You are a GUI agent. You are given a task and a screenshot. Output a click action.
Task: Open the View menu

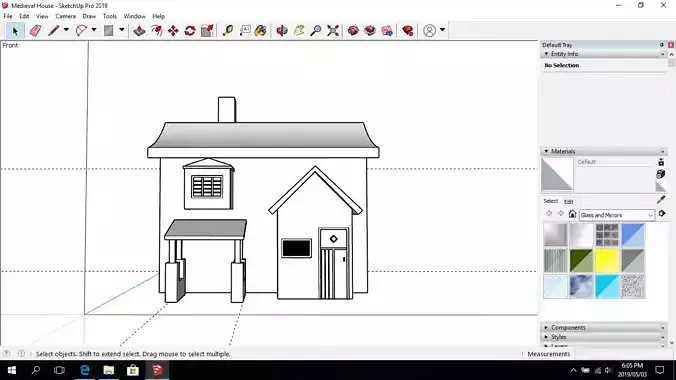click(42, 16)
